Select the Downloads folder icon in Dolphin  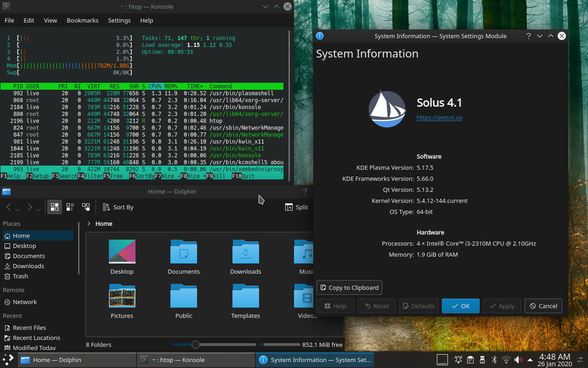[x=246, y=252]
